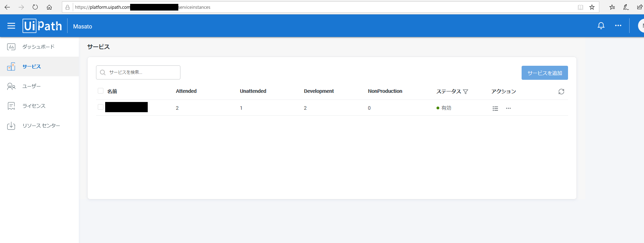
Task: Open ライセンス in the sidebar
Action: [39, 106]
